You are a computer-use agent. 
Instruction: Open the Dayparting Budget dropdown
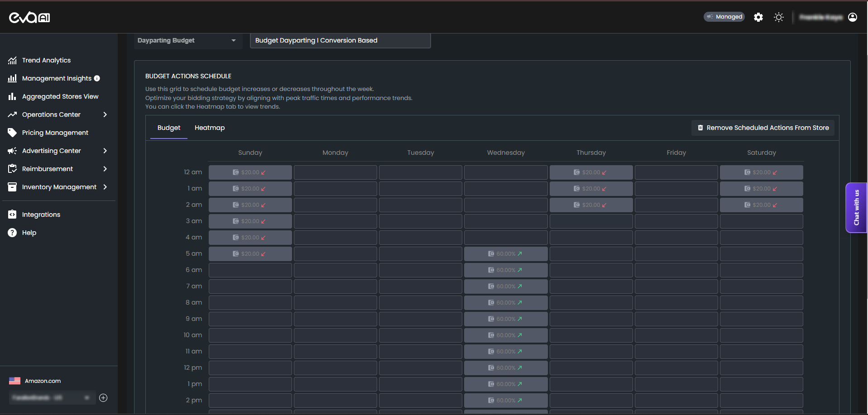coord(187,40)
